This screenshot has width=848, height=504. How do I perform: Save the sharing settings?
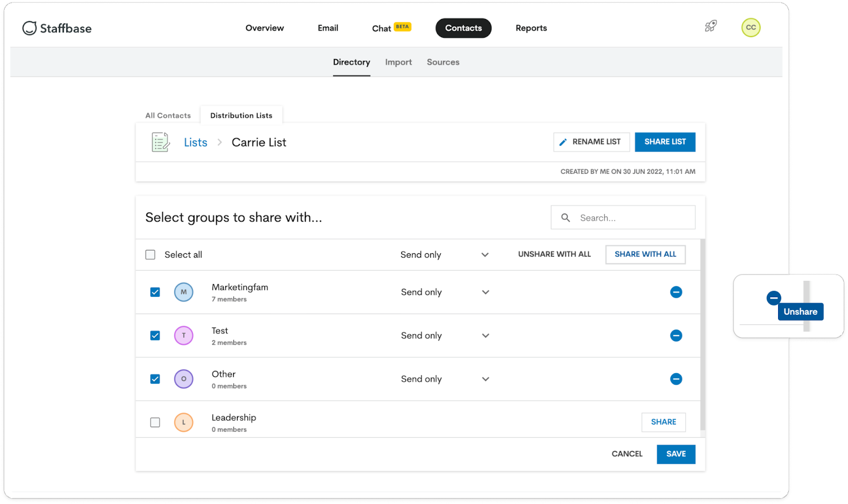[676, 454]
